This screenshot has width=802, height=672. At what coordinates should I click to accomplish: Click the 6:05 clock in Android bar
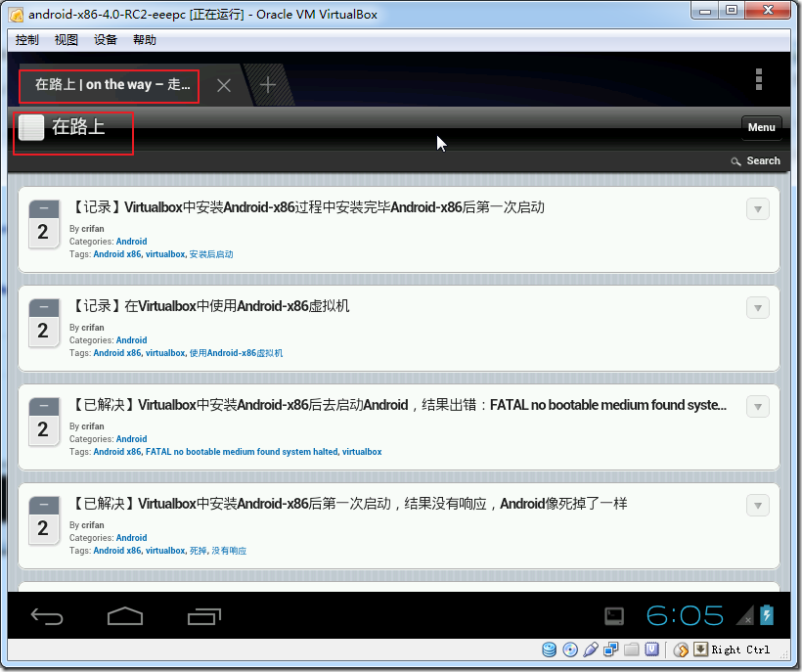click(x=685, y=615)
